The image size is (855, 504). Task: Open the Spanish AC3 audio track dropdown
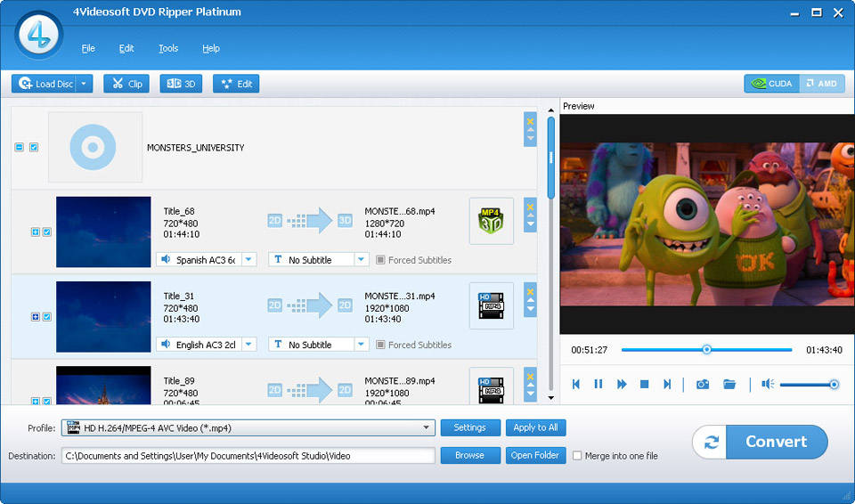coord(248,260)
